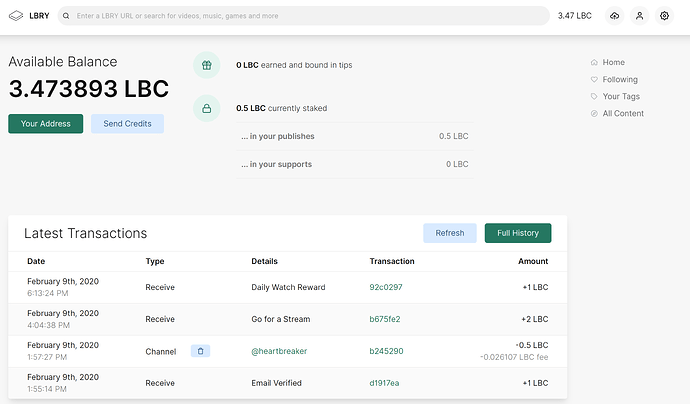Open the account user icon

(x=639, y=16)
